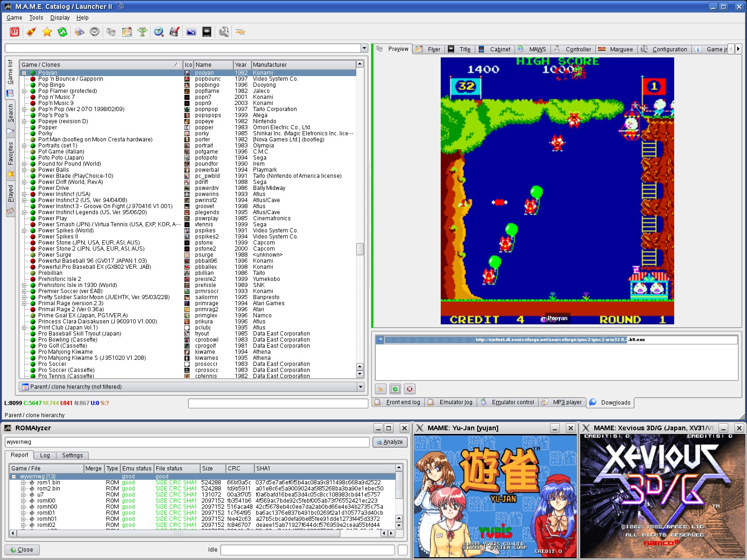Click the MAME logo toolbar icon
This screenshot has height=560, width=747.
(x=240, y=32)
